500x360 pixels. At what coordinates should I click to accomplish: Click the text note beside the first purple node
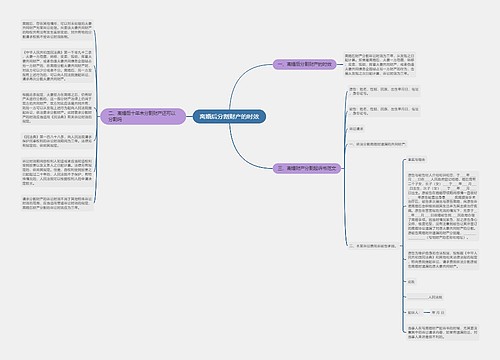(x=380, y=64)
